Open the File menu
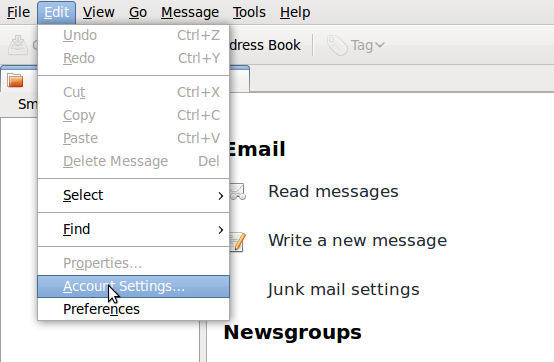 pyautogui.click(x=18, y=12)
